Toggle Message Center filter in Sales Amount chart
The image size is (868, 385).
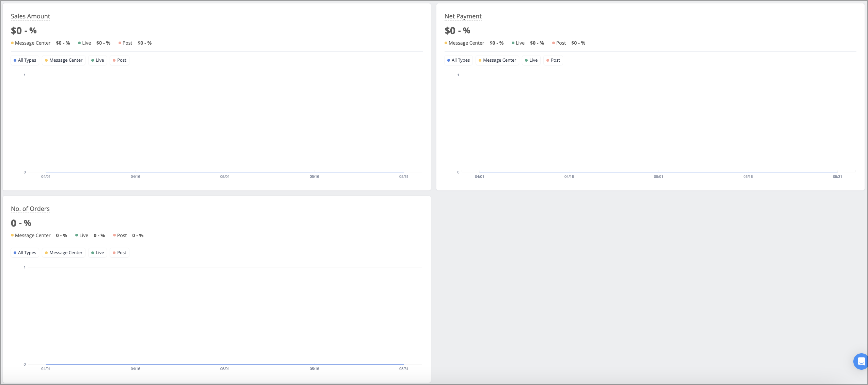64,60
